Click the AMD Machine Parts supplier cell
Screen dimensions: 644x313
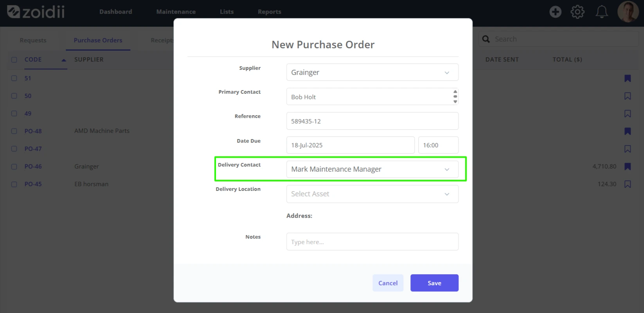coord(102,131)
